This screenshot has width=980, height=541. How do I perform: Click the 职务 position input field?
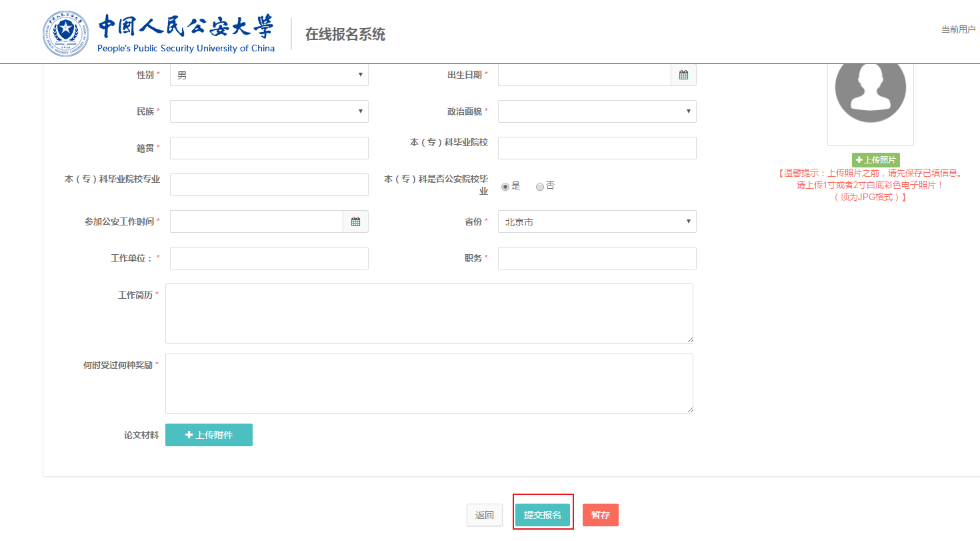(597, 258)
